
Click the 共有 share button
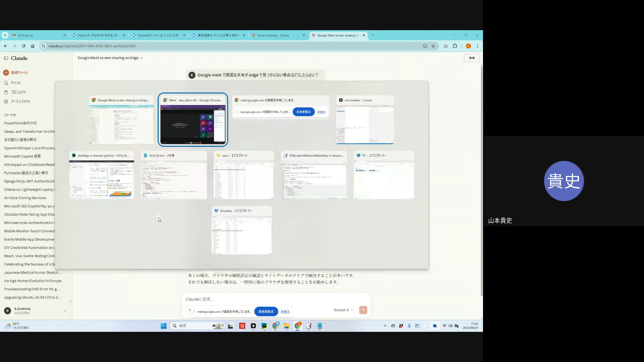click(x=472, y=58)
